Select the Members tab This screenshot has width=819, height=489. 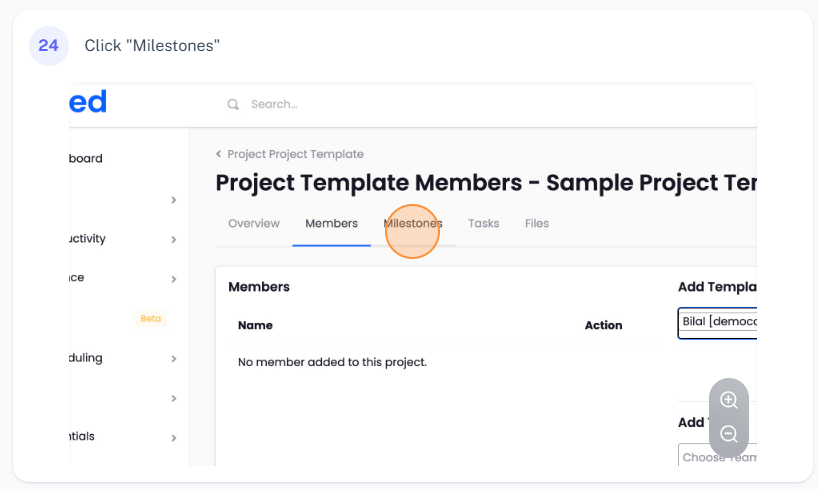coord(331,224)
